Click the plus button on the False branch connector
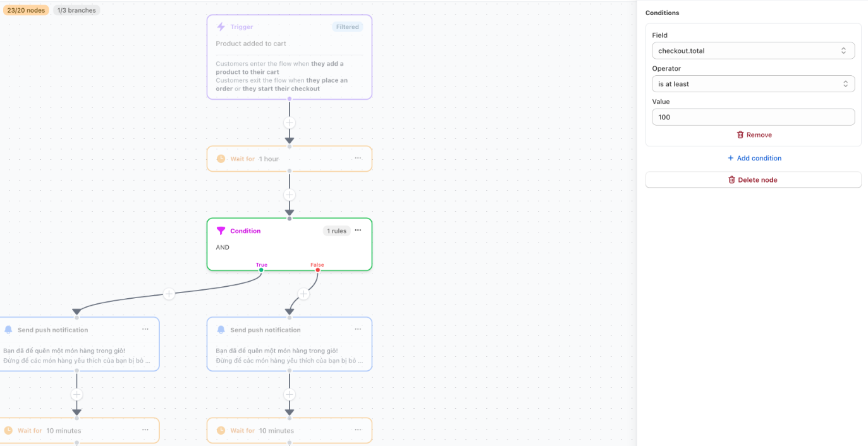Image resolution: width=868 pixels, height=446 pixels. pyautogui.click(x=303, y=294)
